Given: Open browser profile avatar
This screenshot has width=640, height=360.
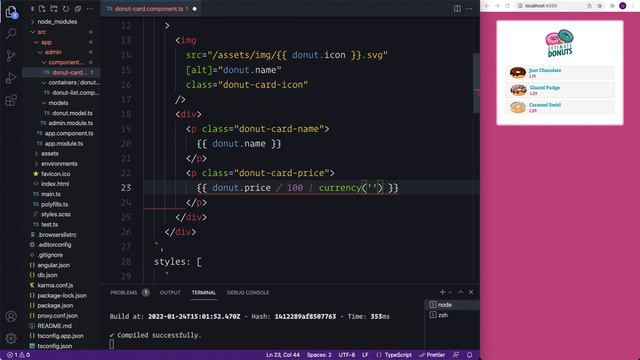Looking at the screenshot, I should (x=623, y=6).
